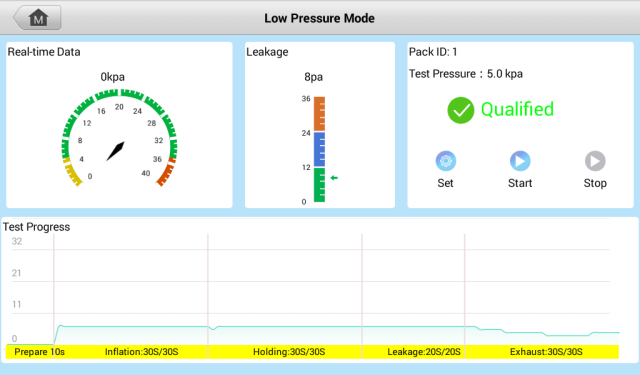Click the 40 mark on the gauge
Viewport: 640px width, 375px height.
[146, 173]
